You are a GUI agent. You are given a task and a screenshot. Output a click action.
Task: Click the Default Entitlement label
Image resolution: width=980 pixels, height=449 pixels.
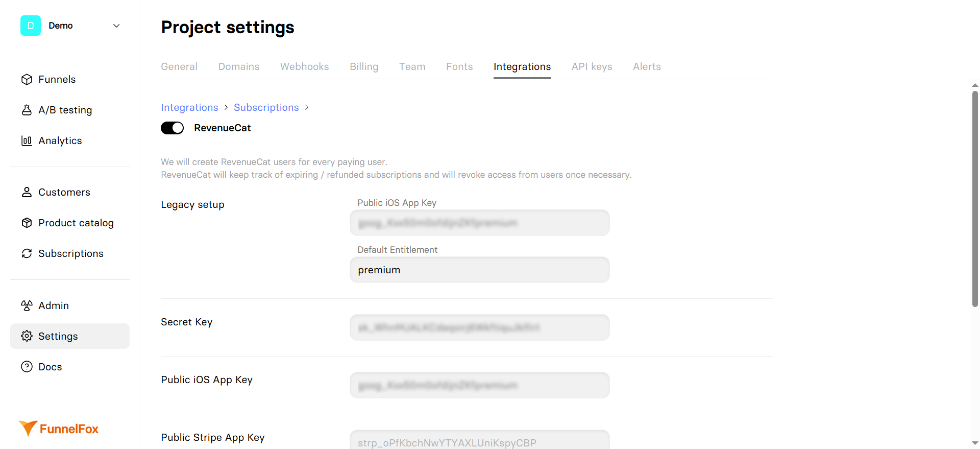click(398, 250)
